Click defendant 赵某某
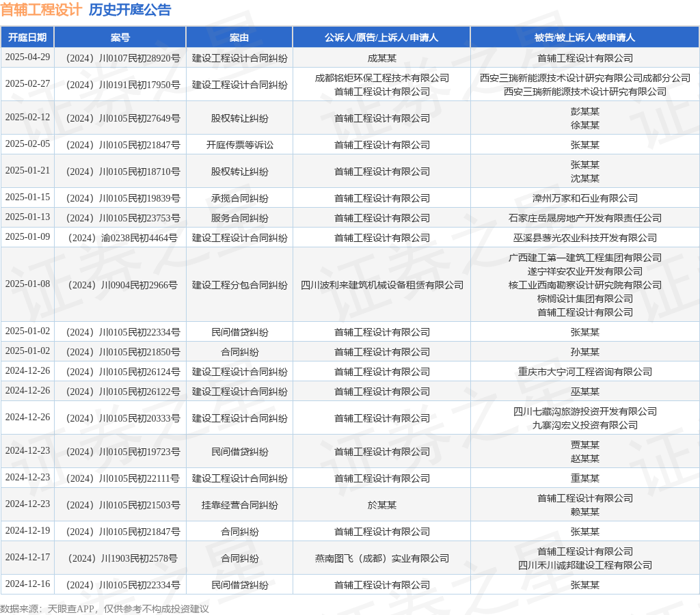This screenshot has height=615, width=700. coord(585,459)
